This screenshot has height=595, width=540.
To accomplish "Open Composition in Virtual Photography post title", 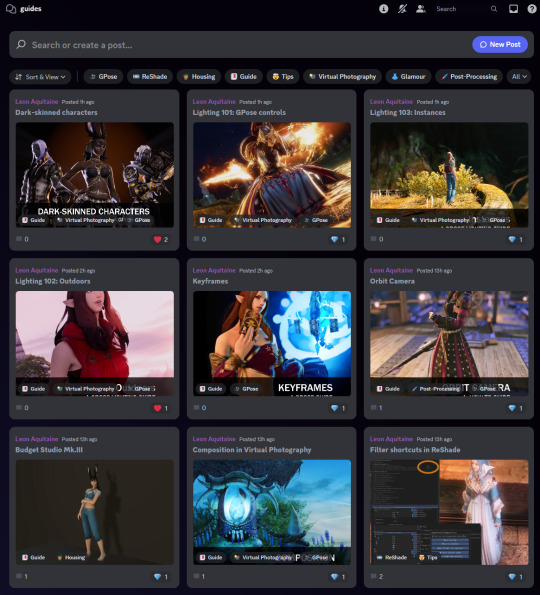I will 252,450.
